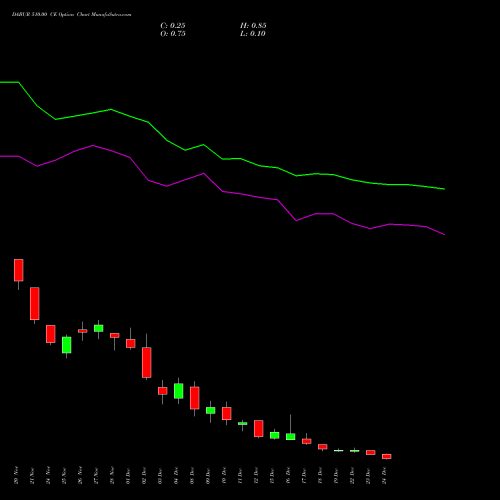This screenshot has width=500, height=500.
Task: Click the red candlestick above 03 Dec
Action: [163, 391]
